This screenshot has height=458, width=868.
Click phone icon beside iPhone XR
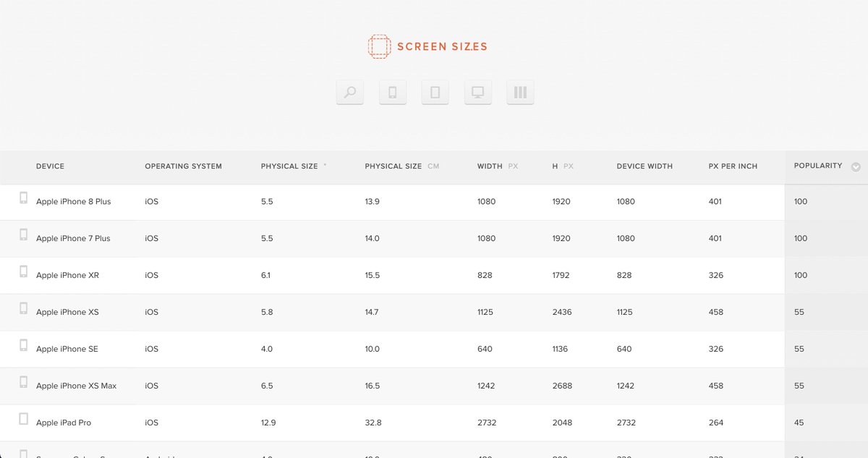point(24,272)
